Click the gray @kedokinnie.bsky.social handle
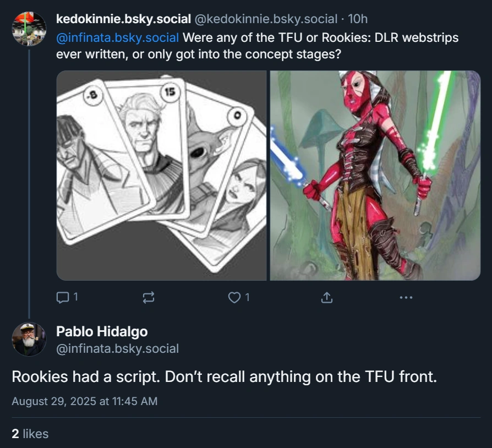 tap(266, 19)
